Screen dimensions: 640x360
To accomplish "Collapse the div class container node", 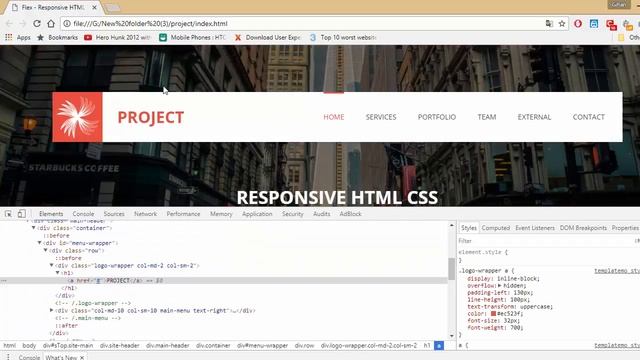I will pyautogui.click(x=34, y=228).
